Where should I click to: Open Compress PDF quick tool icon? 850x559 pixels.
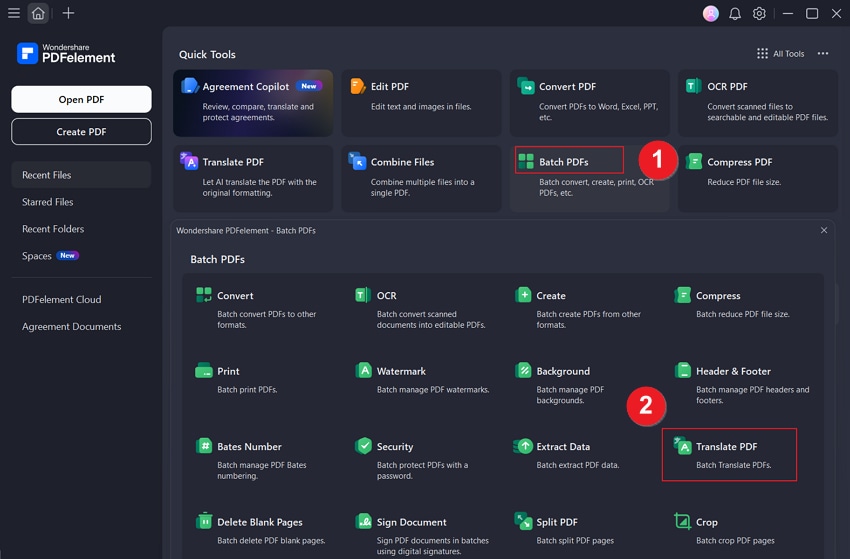click(x=694, y=161)
